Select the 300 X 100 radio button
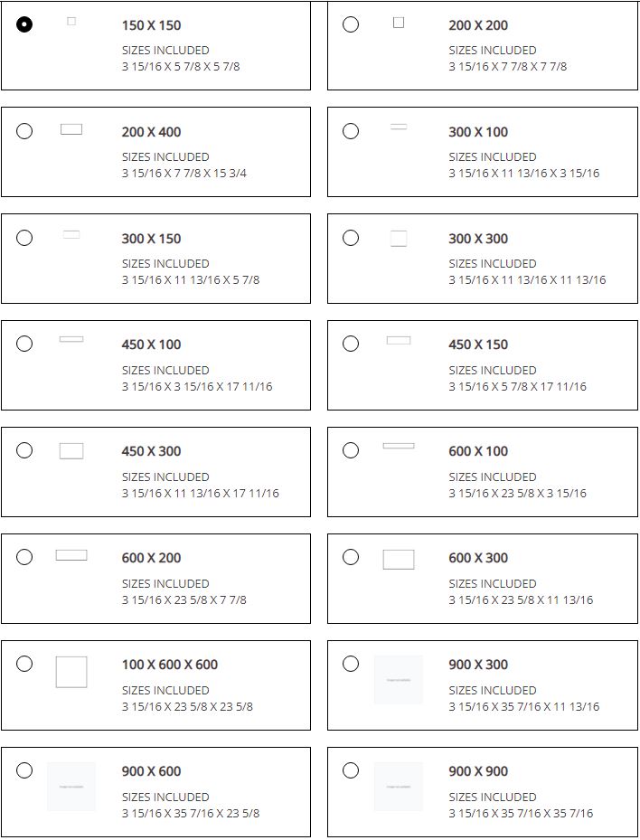 point(351,131)
